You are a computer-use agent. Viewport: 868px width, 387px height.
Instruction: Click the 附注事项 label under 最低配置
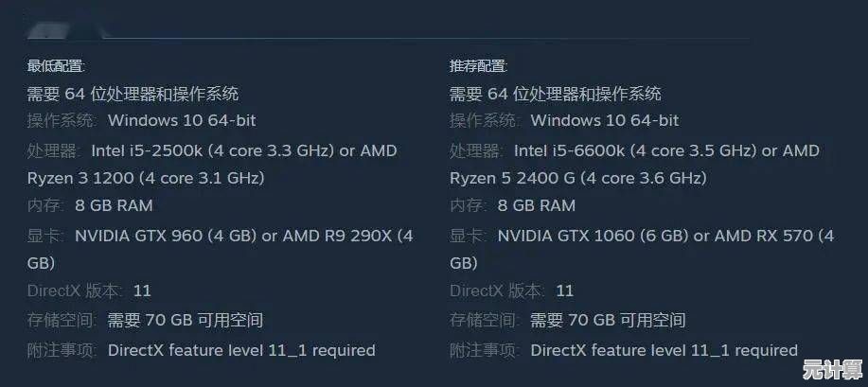62,350
